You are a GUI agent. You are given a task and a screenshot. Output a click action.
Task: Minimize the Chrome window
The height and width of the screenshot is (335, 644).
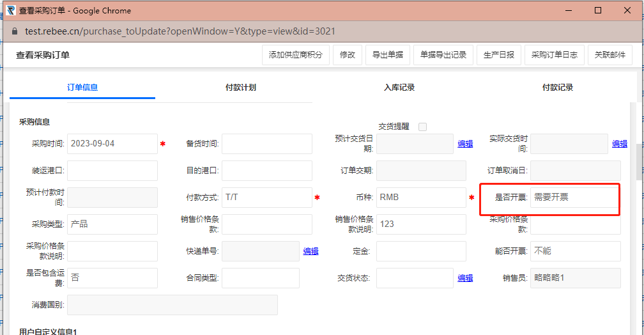pos(569,10)
